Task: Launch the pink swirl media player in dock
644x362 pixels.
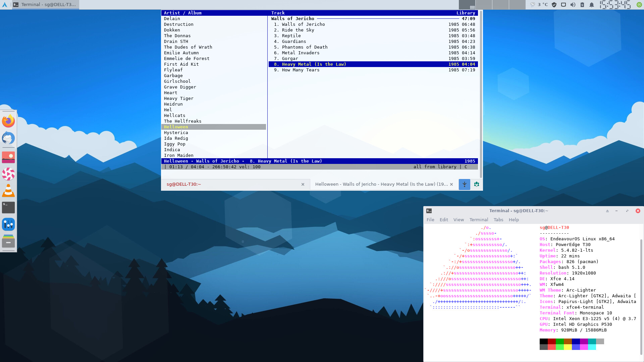Action: click(x=8, y=174)
